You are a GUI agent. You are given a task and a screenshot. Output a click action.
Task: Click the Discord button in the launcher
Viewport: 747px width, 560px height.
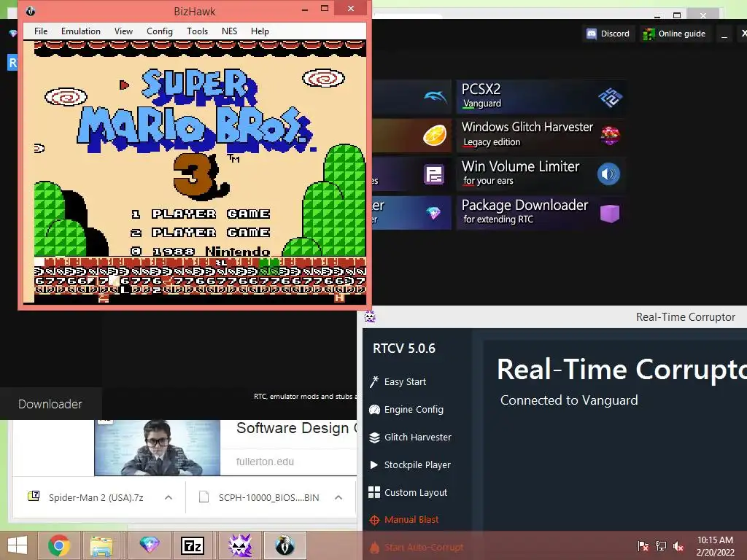pos(608,34)
